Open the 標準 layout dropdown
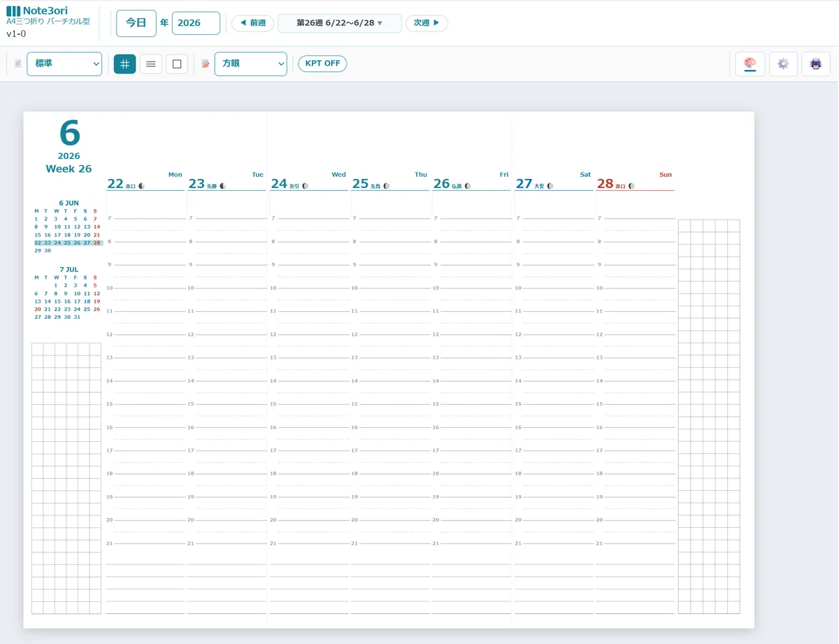Viewport: 839px width, 644px height. [x=64, y=64]
